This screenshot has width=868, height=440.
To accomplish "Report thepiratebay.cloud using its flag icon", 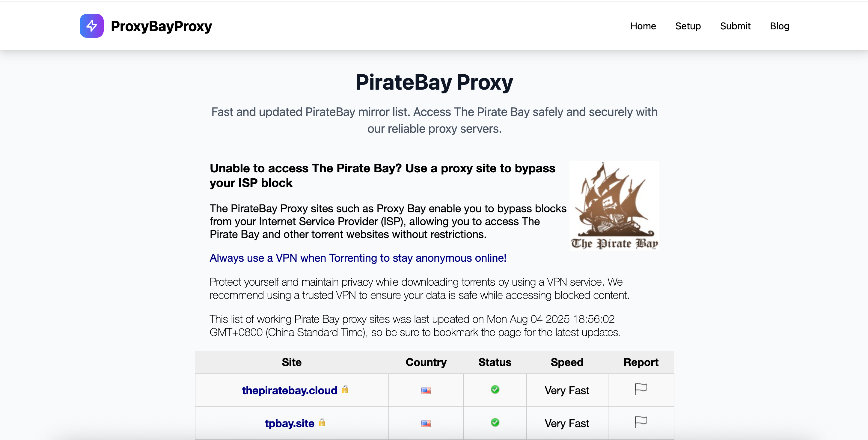I will (x=641, y=389).
